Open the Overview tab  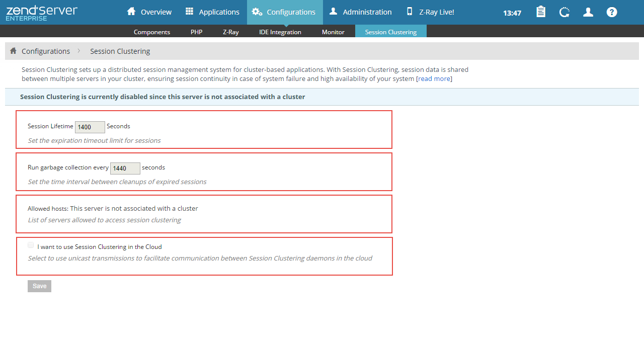(149, 12)
